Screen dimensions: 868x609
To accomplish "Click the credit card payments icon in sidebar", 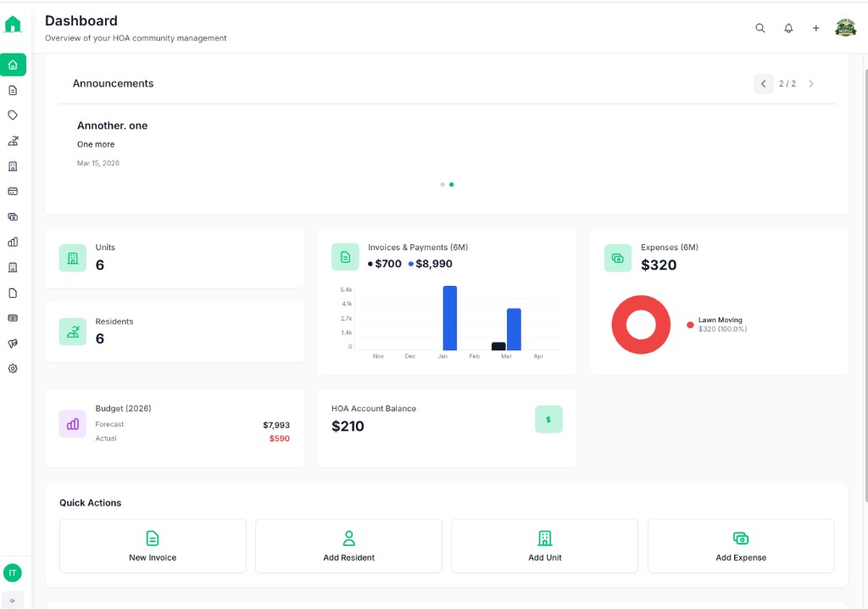I will (13, 191).
